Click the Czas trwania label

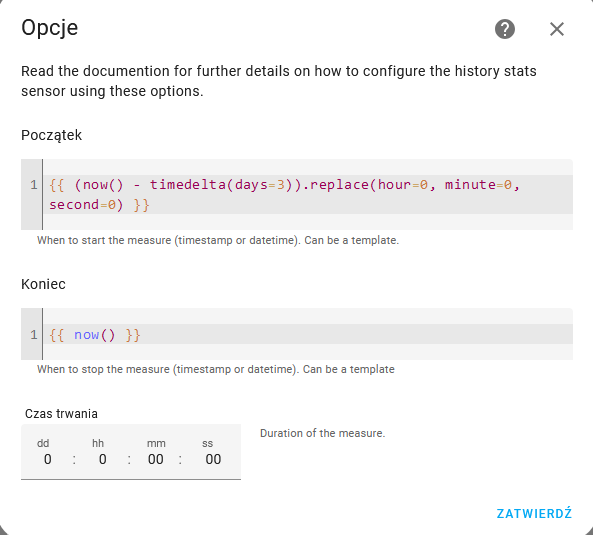tap(61, 414)
